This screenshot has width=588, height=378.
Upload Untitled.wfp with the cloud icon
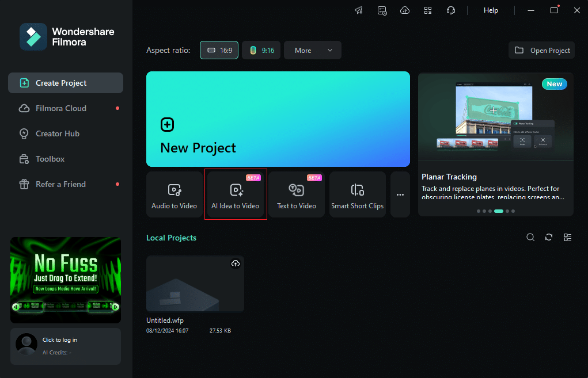(235, 264)
